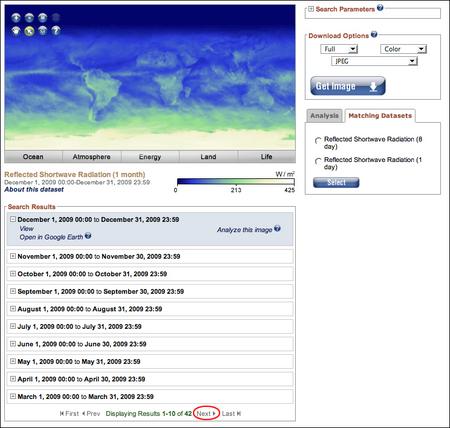Go to the Prev results page
The image size is (450, 428).
(91, 413)
